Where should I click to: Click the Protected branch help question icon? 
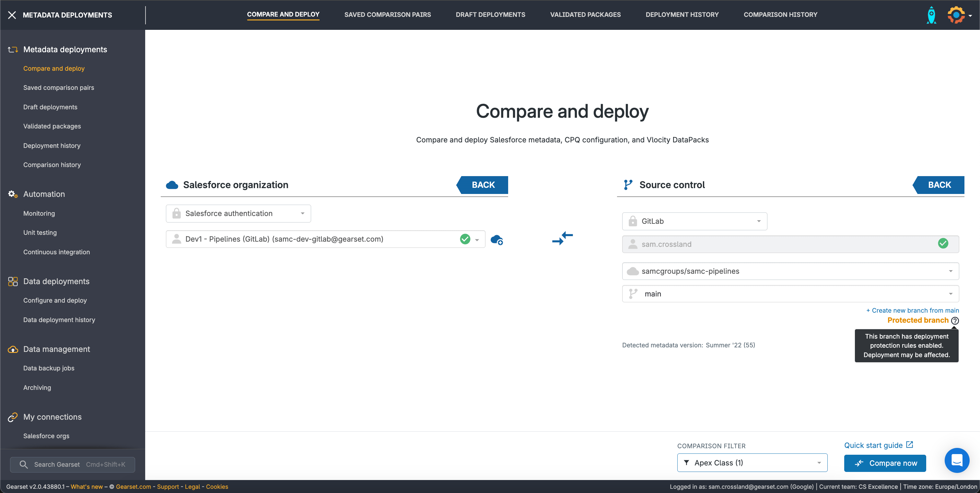(x=954, y=320)
